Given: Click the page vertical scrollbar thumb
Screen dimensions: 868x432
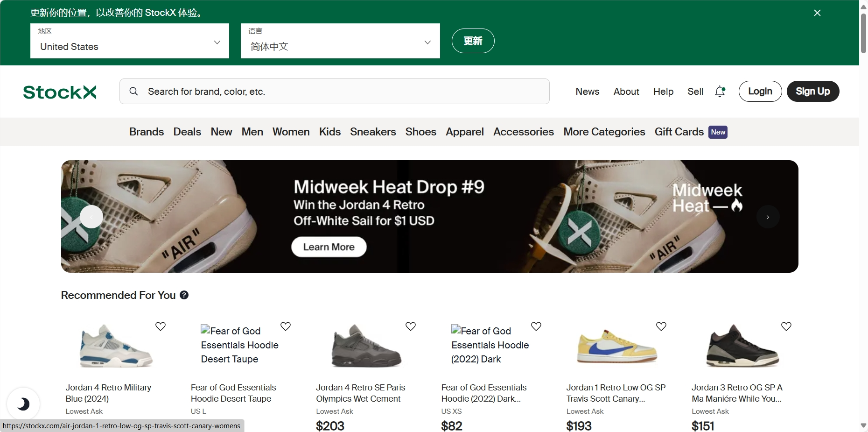Looking at the screenshot, I should pyautogui.click(x=863, y=33).
